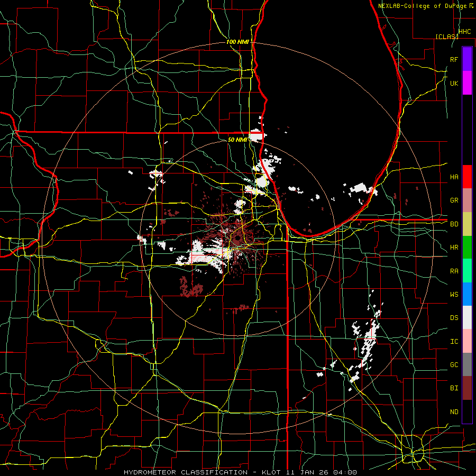The image size is (476, 476).
Task: Select the BD yellow legend swatch
Action: [467, 224]
